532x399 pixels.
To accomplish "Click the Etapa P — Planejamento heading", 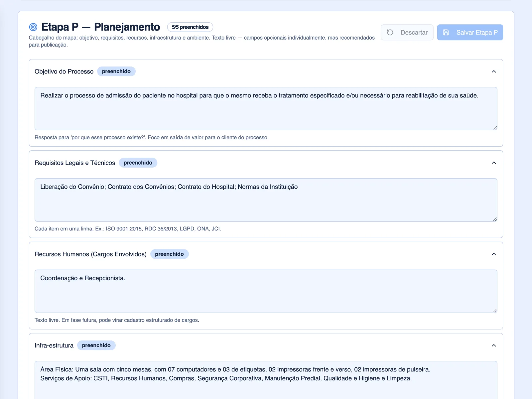I will pyautogui.click(x=100, y=27).
